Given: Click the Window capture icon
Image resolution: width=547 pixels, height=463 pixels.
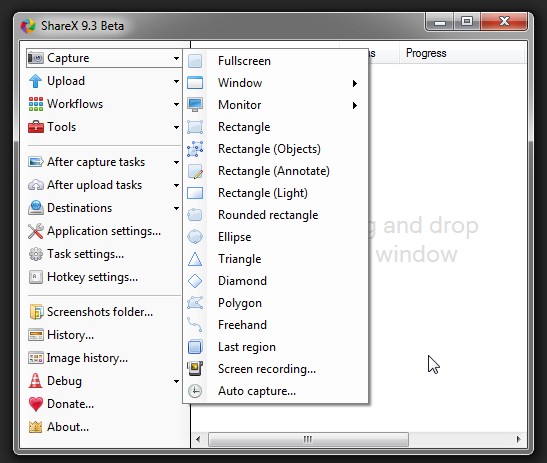Looking at the screenshot, I should pyautogui.click(x=195, y=83).
